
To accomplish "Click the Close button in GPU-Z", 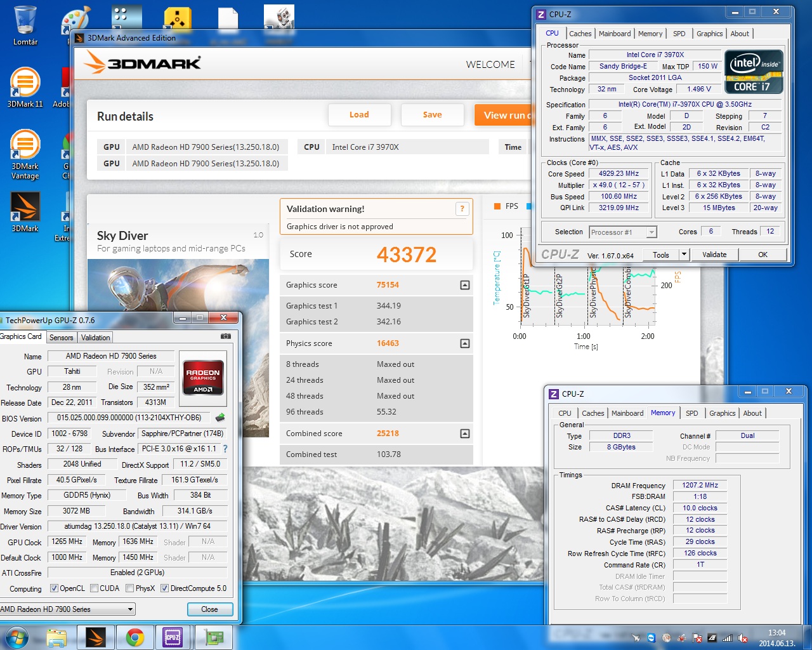I will coord(209,609).
